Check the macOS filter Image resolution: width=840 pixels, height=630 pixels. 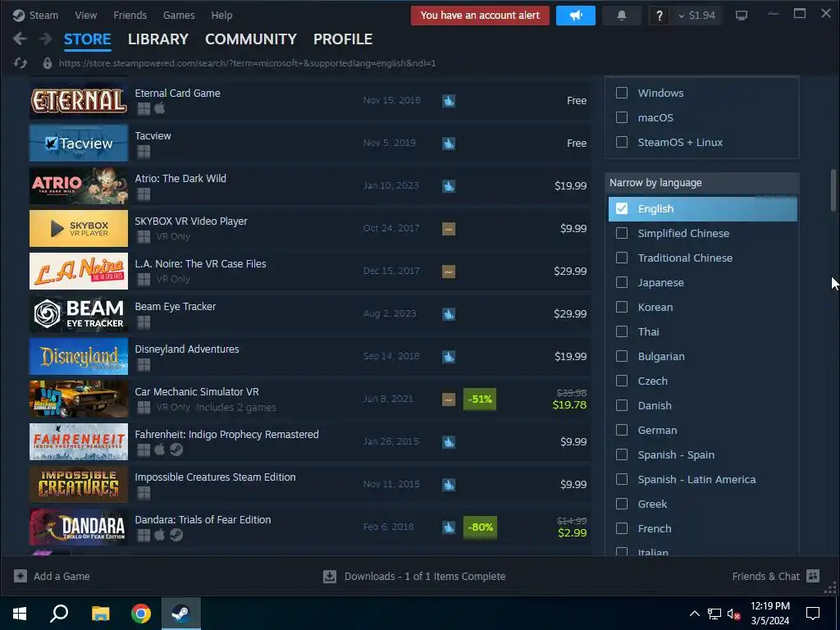[x=622, y=117]
